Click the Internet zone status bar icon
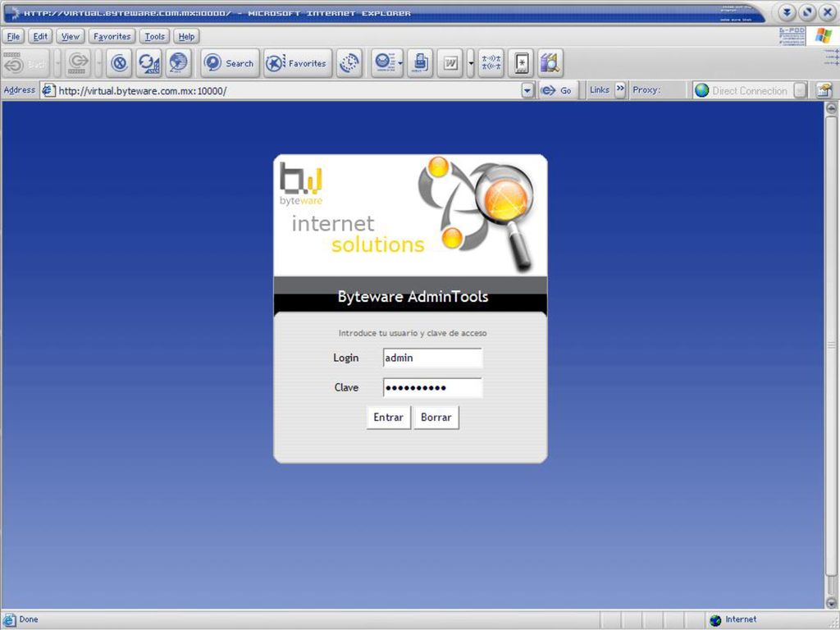The width and height of the screenshot is (840, 630). [715, 620]
